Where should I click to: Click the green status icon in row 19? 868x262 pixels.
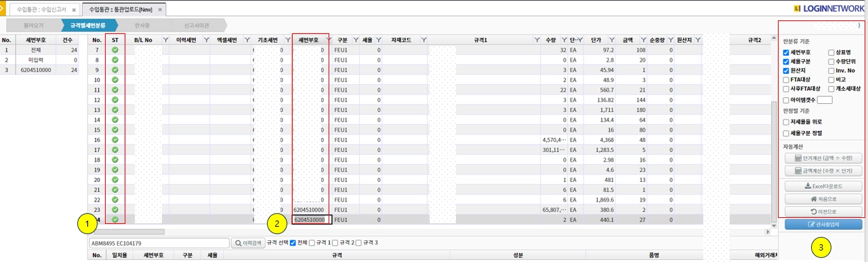(x=115, y=170)
